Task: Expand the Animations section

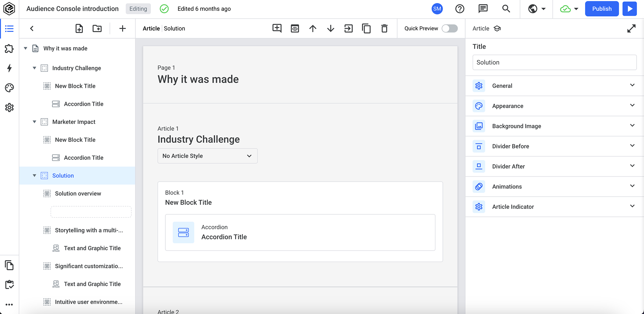Action: (554, 187)
